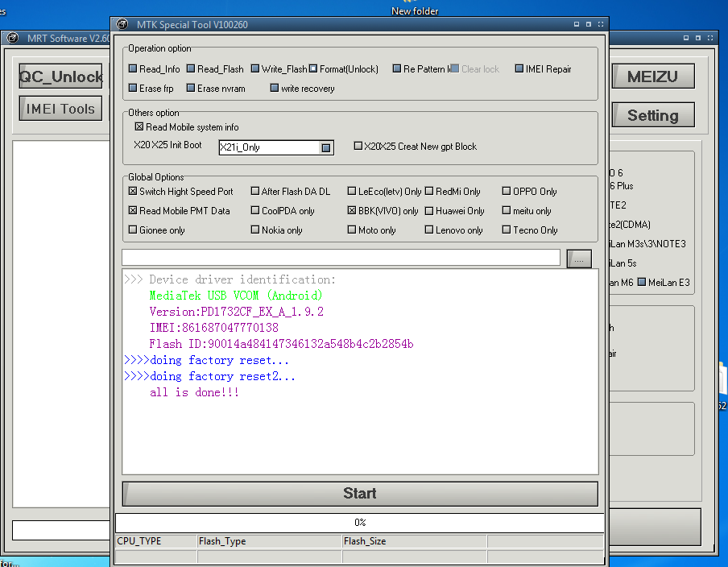
Task: Check the Lenovo only option
Action: (x=429, y=230)
